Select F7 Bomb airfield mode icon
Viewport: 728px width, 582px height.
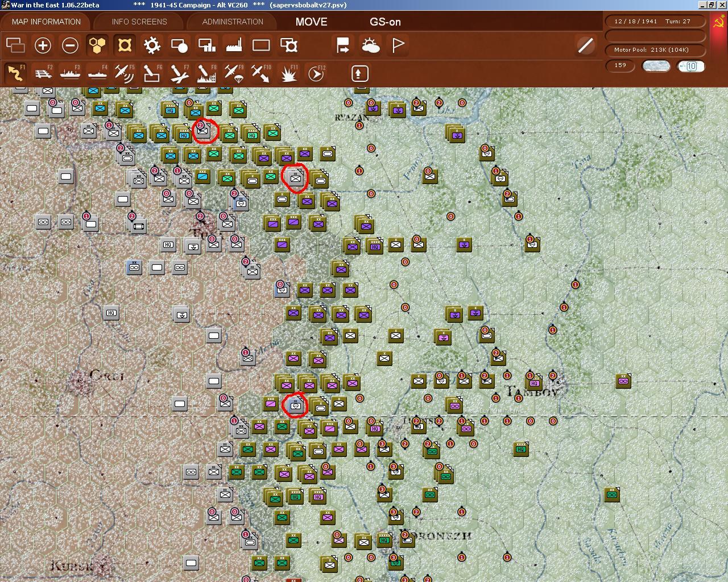point(179,73)
